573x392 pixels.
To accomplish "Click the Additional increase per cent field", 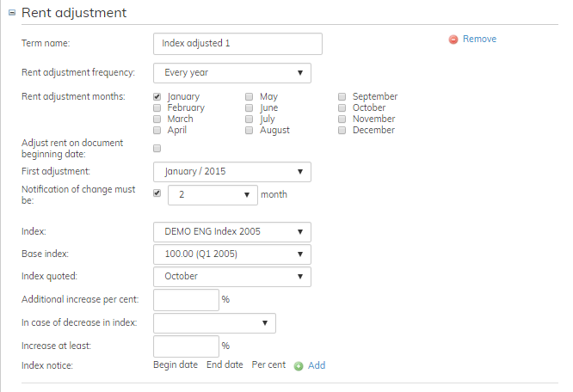I will click(186, 300).
